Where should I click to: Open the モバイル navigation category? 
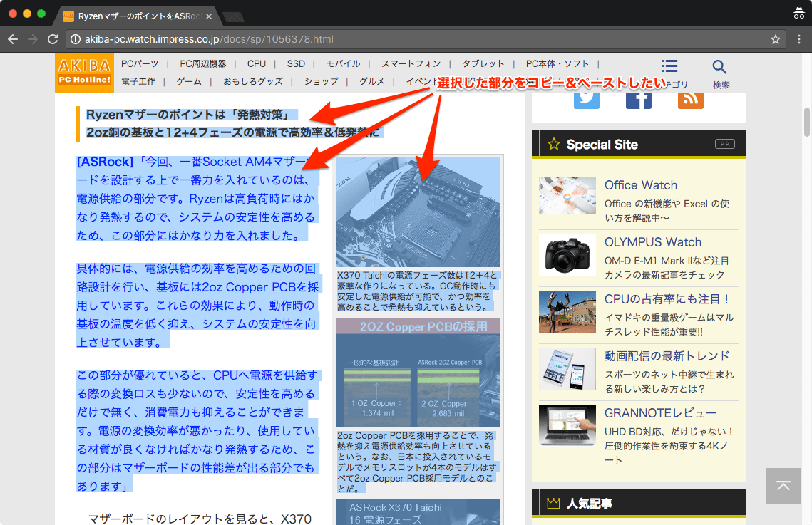point(344,63)
